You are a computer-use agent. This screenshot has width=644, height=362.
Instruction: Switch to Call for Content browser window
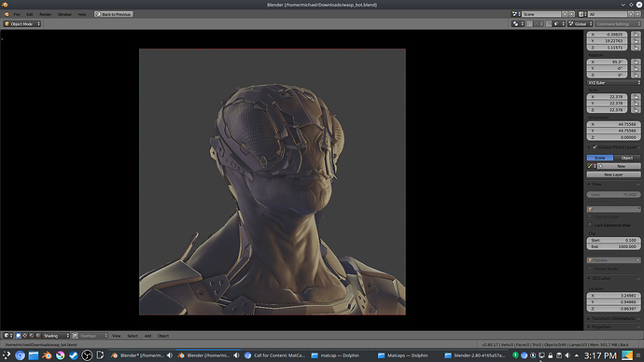coord(274,355)
